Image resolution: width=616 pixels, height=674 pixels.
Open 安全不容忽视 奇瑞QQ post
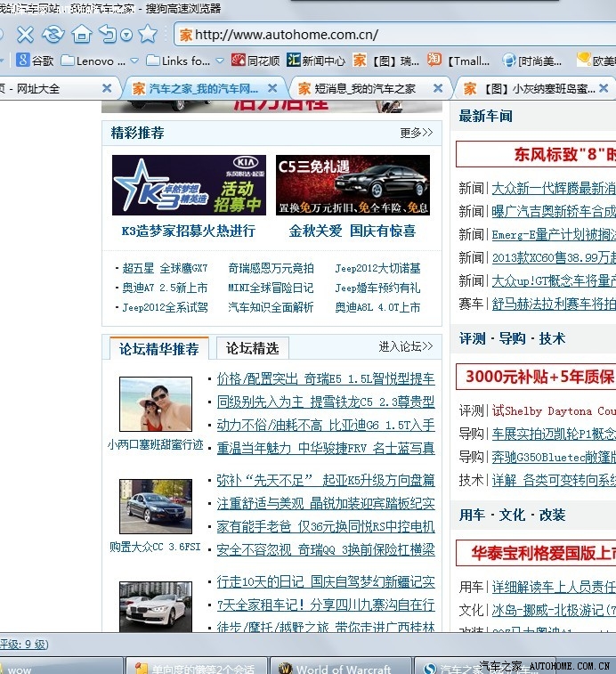(x=326, y=549)
